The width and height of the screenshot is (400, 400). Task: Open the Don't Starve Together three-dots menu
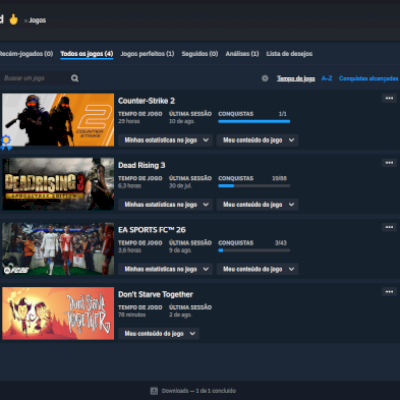[389, 292]
